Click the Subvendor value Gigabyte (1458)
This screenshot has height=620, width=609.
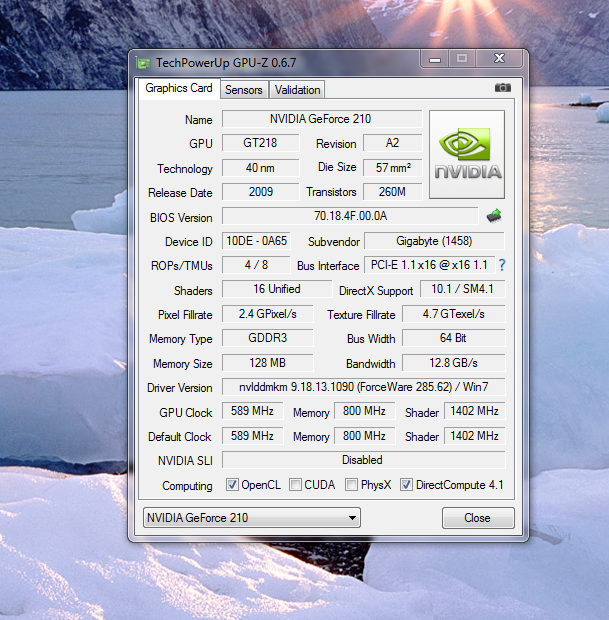(x=434, y=241)
